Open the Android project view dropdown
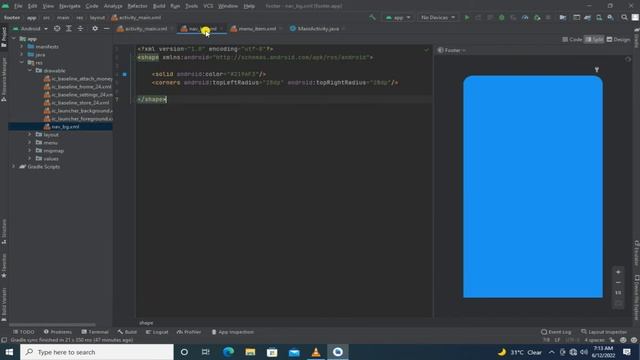The height and width of the screenshot is (360, 640). [30, 29]
